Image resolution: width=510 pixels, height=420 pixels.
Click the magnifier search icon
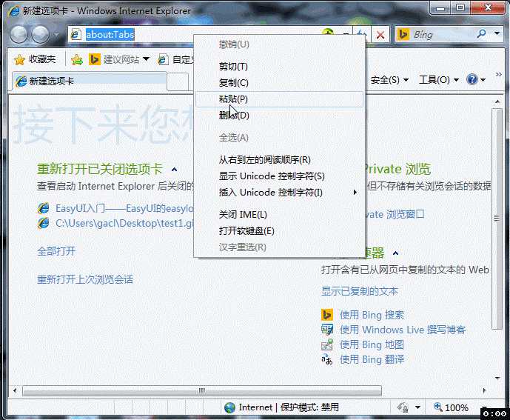point(482,33)
